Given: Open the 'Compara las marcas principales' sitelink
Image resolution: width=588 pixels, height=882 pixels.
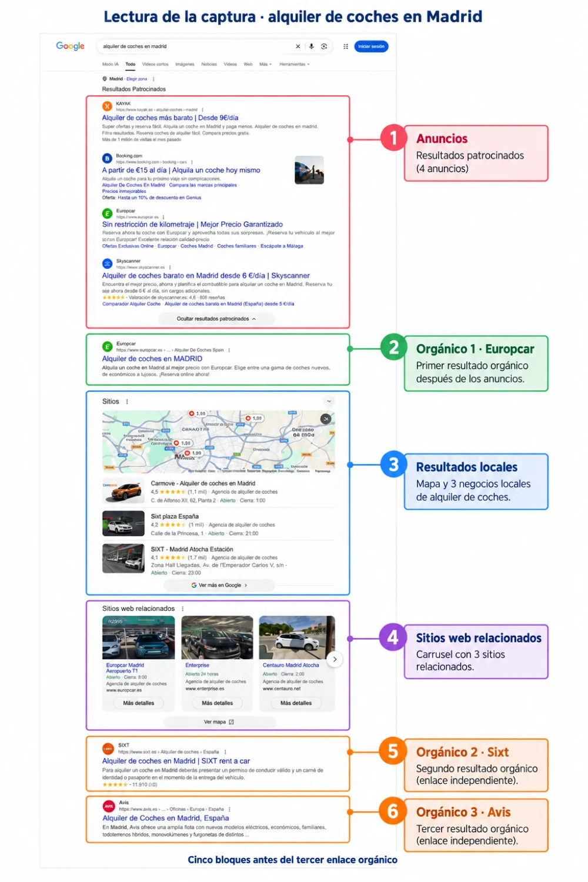Looking at the screenshot, I should click(x=203, y=185).
